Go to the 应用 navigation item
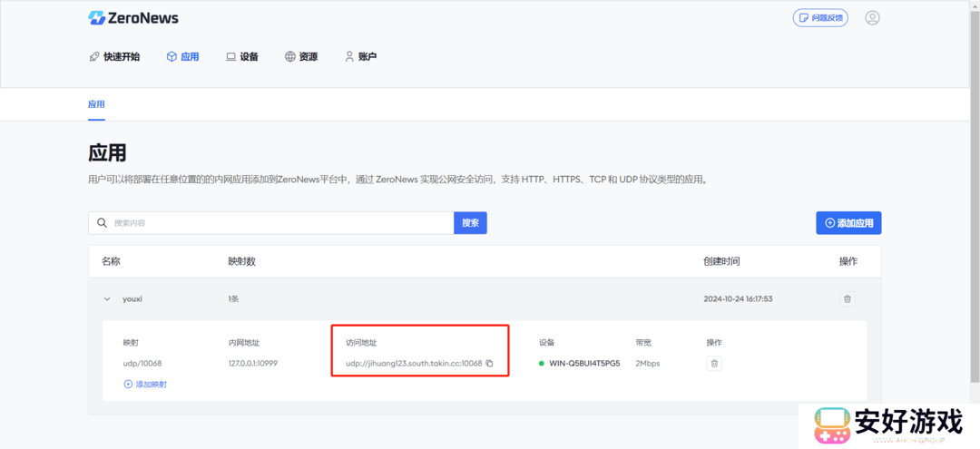Image resolution: width=980 pixels, height=449 pixels. coord(182,56)
